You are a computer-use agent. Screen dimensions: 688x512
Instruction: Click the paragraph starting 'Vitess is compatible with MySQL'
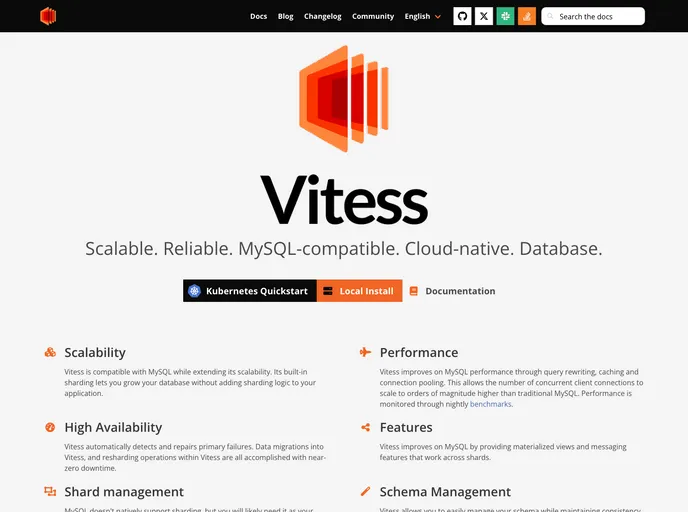click(x=190, y=383)
